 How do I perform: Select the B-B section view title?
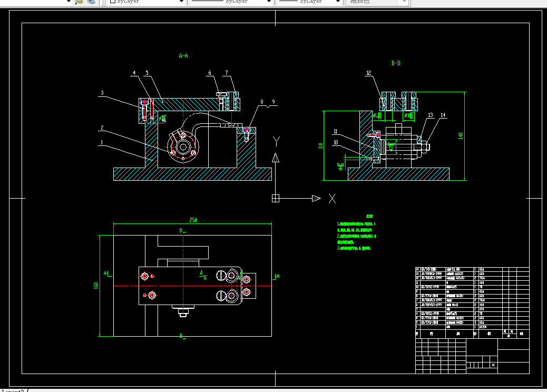point(396,63)
